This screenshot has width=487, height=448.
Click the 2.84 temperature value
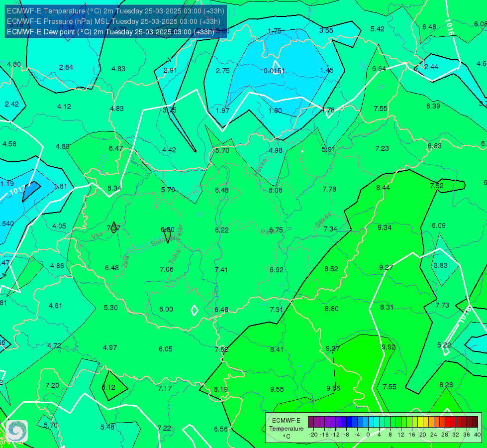tap(66, 68)
